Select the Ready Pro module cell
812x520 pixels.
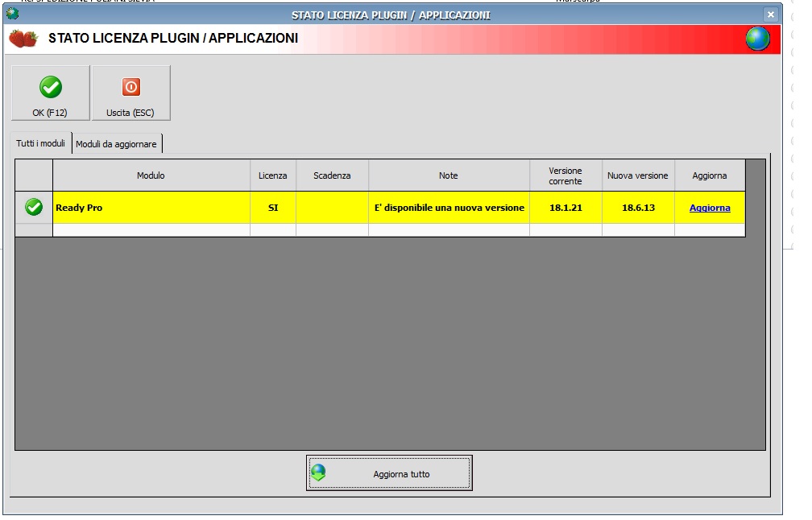point(151,208)
